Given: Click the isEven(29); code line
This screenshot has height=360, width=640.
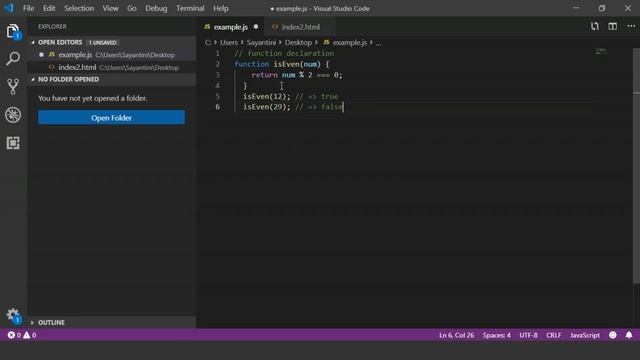Looking at the screenshot, I should (293, 107).
